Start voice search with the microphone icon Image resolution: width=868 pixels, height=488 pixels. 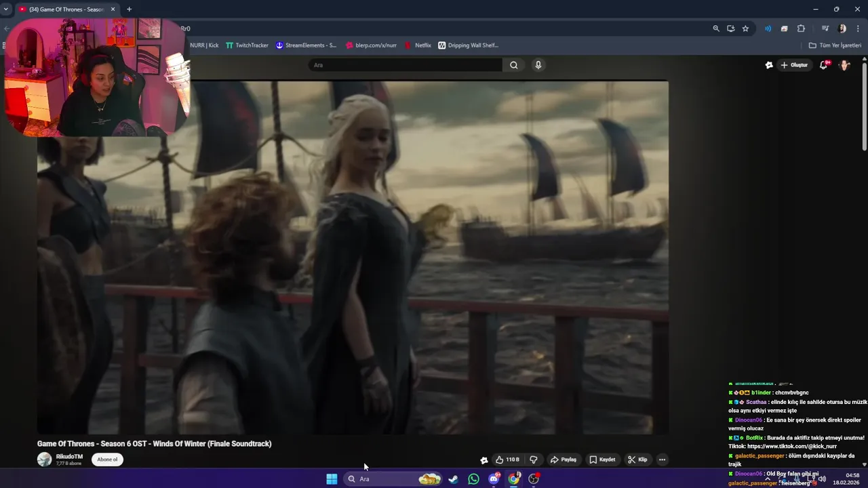click(538, 65)
